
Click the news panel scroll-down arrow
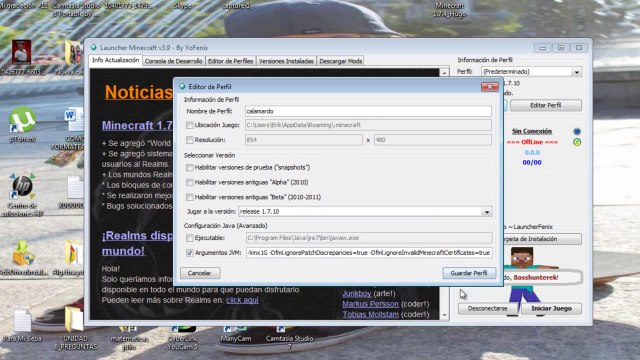pyautogui.click(x=444, y=315)
